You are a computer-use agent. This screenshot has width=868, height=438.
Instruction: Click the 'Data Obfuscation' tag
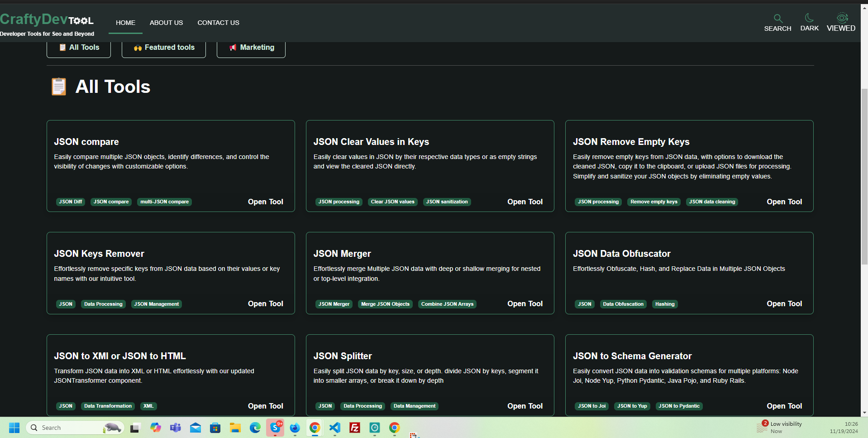[x=623, y=304]
